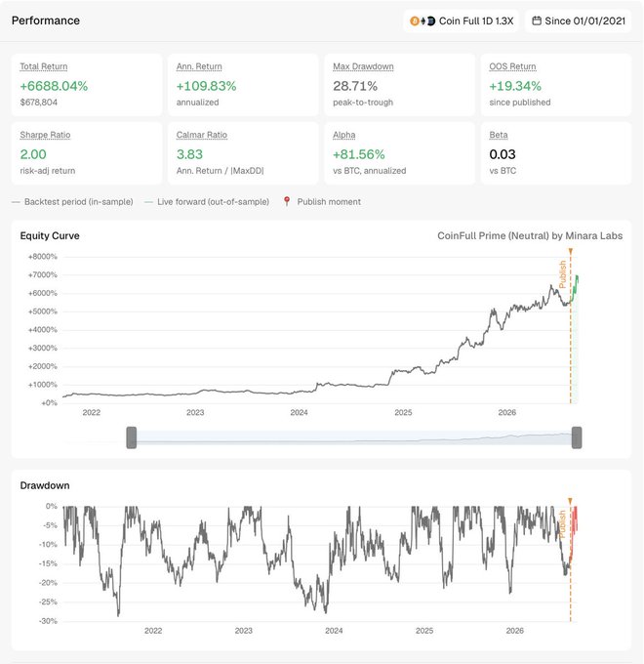Click the Drawdown heading
The width and height of the screenshot is (644, 664).
pyautogui.click(x=45, y=485)
